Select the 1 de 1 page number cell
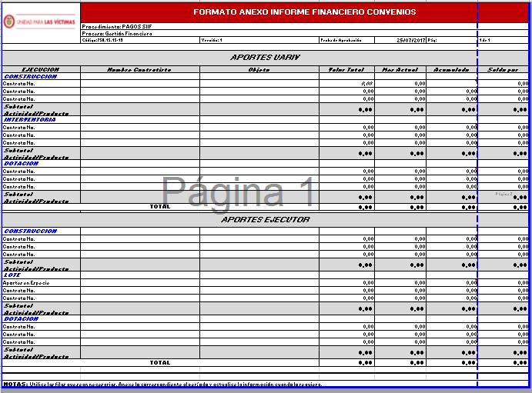The height and width of the screenshot is (393, 532). click(504, 40)
